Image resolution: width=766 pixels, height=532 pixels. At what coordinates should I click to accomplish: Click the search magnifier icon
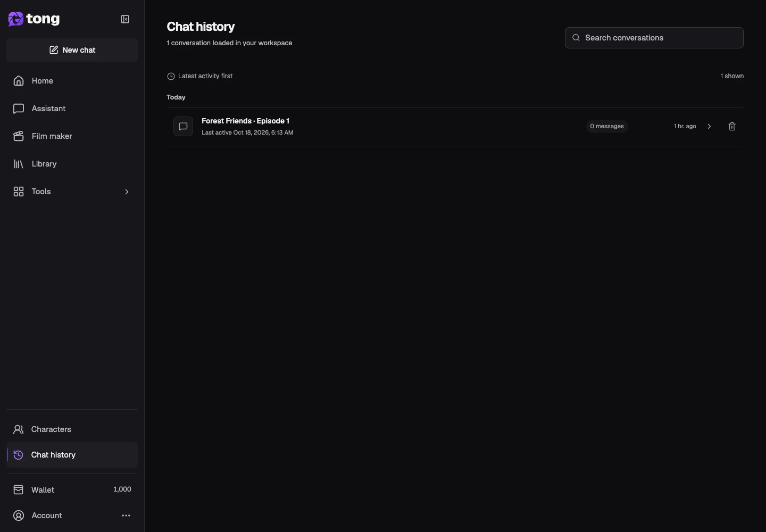[576, 38]
